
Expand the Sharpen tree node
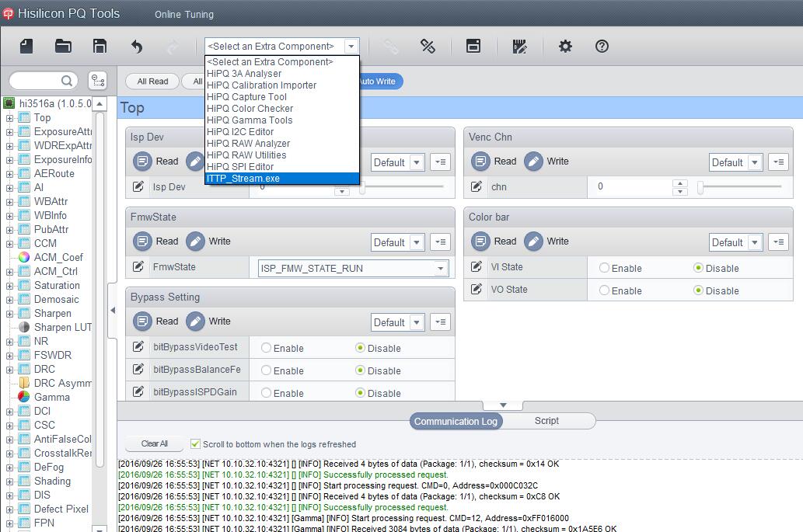9,314
